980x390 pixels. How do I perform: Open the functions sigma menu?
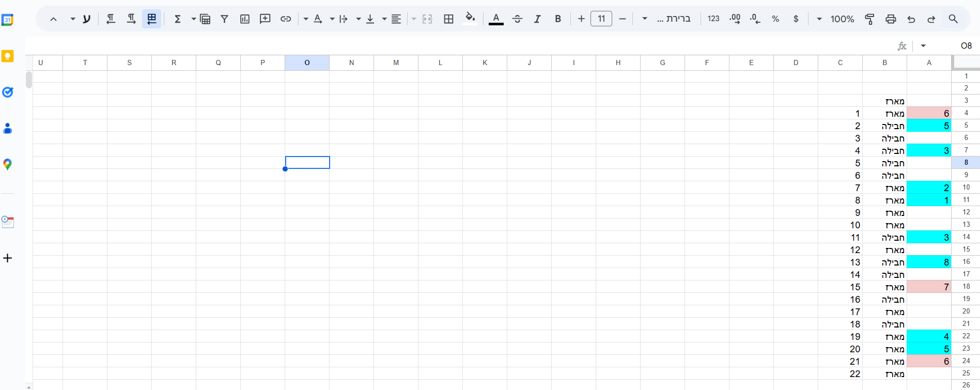point(177,19)
